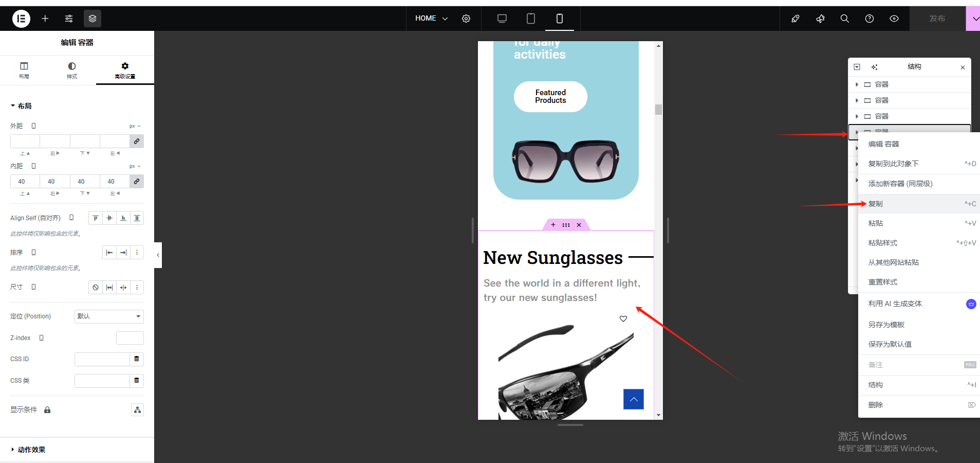Switch to tablet responsive view
Image resolution: width=980 pixels, height=463 pixels.
tap(531, 19)
